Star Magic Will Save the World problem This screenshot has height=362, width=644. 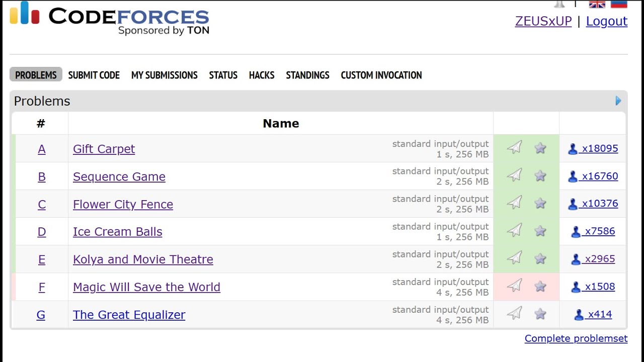[x=540, y=286]
